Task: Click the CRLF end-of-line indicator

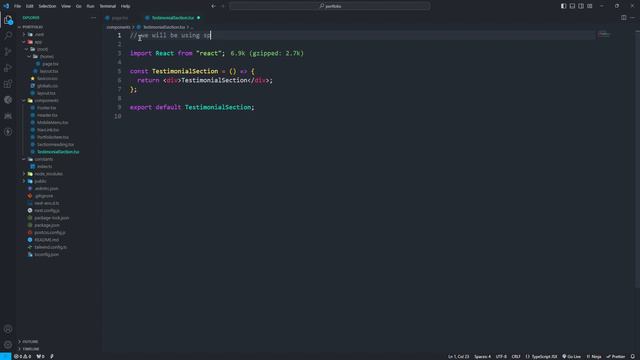Action: coord(516,356)
